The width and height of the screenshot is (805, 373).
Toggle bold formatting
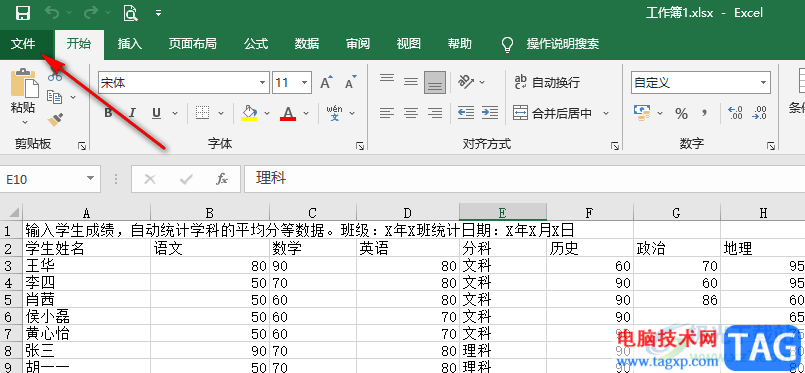tap(108, 113)
